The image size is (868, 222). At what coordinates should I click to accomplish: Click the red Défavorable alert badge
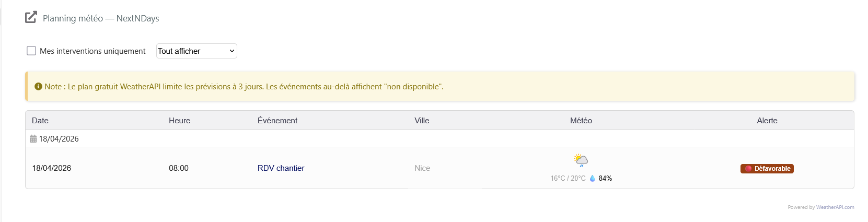(767, 169)
